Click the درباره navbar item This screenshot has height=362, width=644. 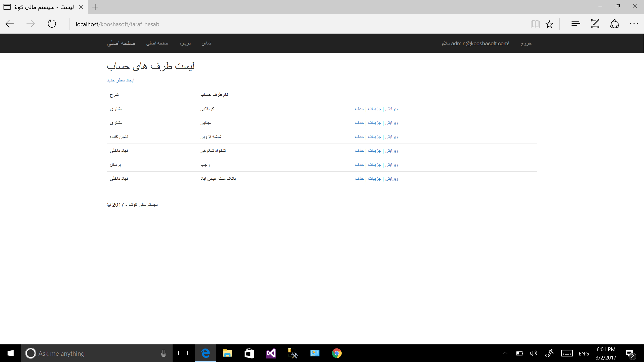click(x=185, y=43)
